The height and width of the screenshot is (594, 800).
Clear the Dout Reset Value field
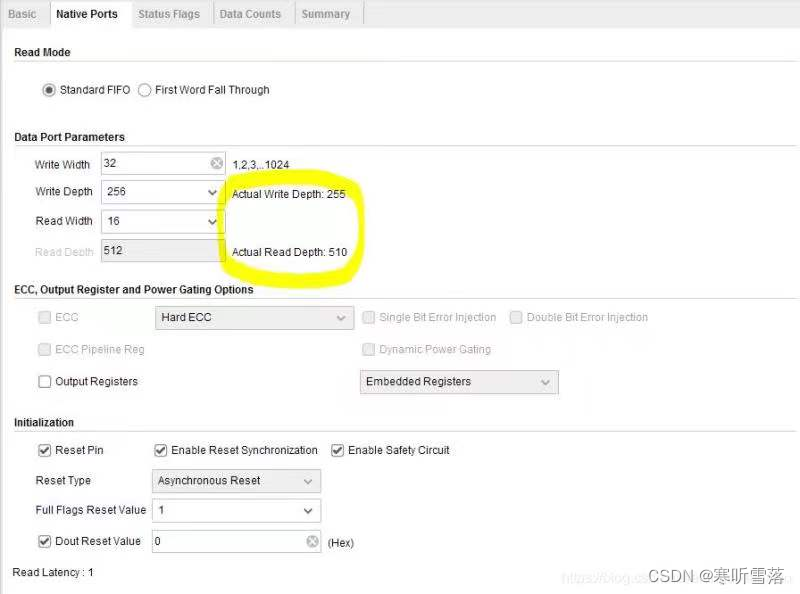tap(313, 541)
